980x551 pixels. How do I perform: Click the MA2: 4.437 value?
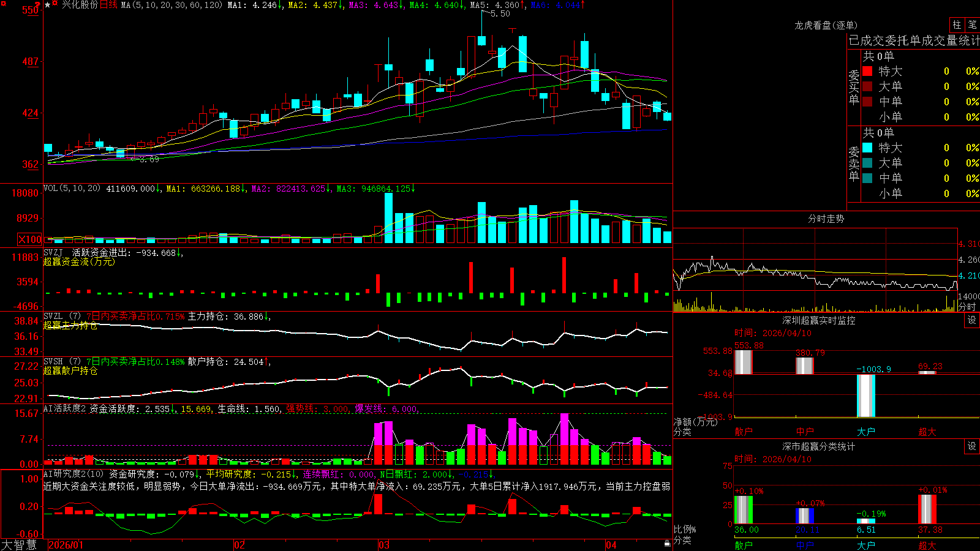tap(315, 5)
